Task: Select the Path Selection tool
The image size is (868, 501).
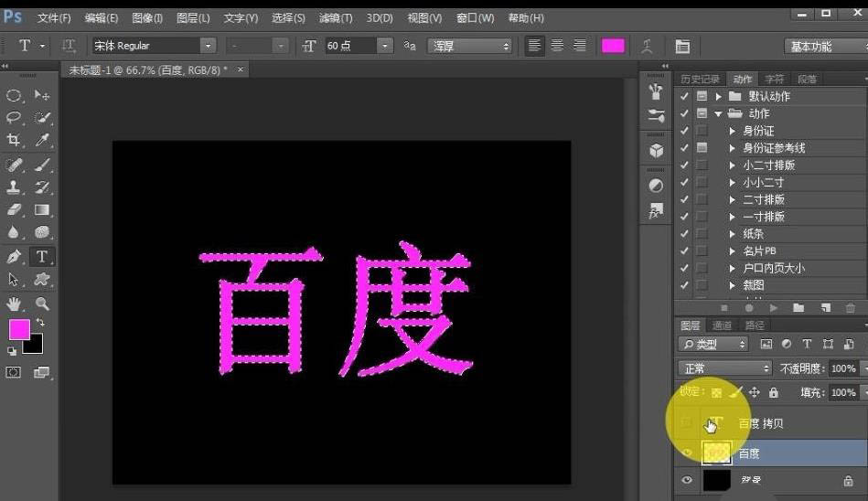Action: pos(14,280)
